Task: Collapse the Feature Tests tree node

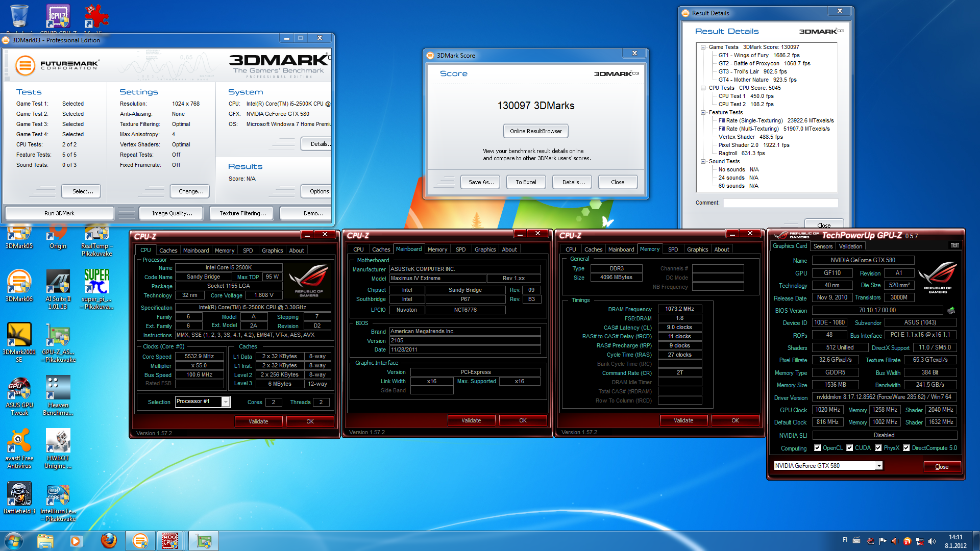Action: point(703,112)
